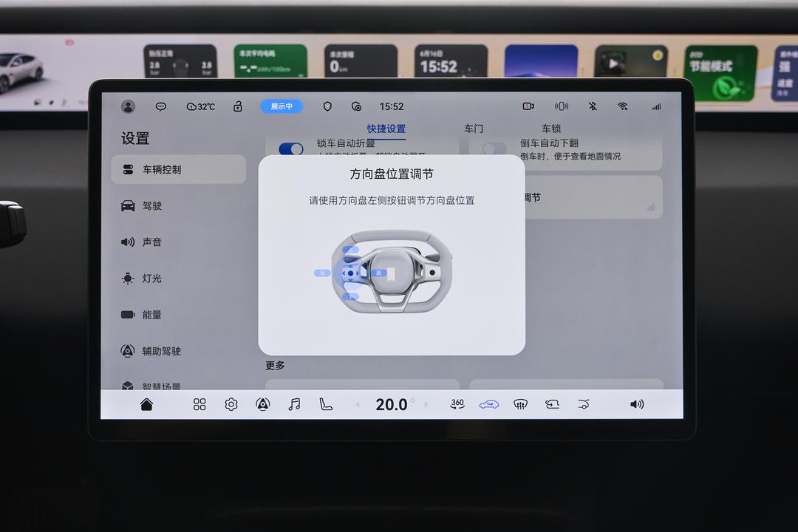Tap the blue car control icon in the dock
The image size is (798, 532).
click(x=488, y=405)
